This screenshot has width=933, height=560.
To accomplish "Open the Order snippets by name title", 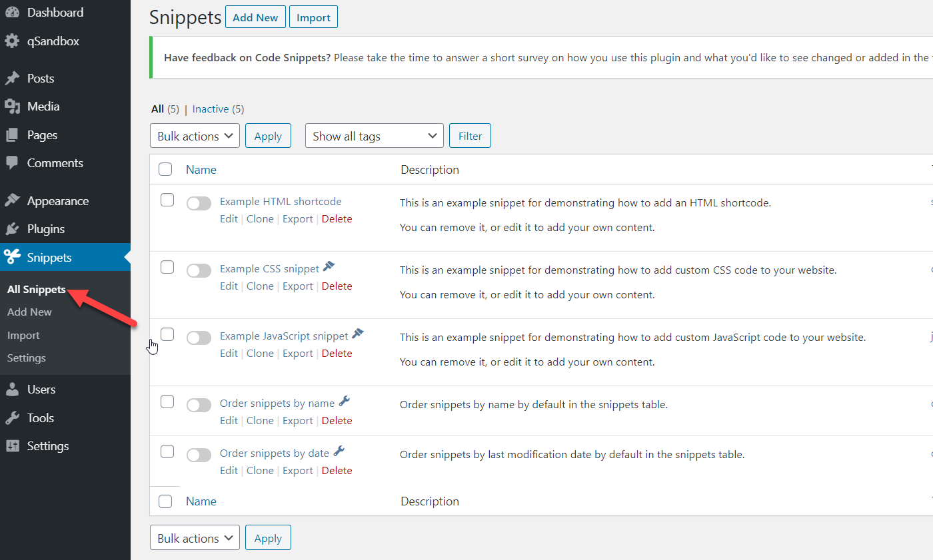I will pyautogui.click(x=277, y=404).
